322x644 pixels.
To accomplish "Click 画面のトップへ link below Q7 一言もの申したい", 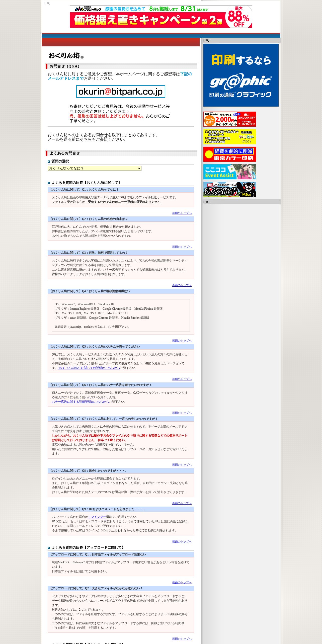I will 182,465.
